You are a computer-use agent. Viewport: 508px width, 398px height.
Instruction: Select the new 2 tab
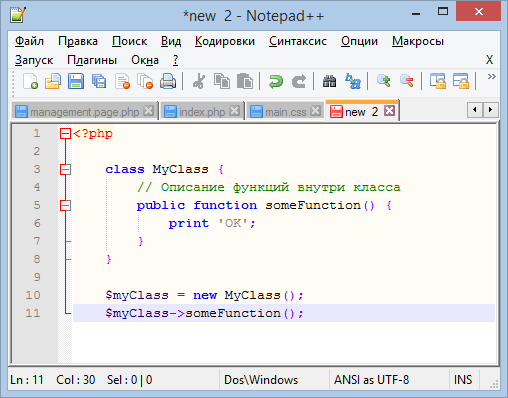tap(362, 111)
